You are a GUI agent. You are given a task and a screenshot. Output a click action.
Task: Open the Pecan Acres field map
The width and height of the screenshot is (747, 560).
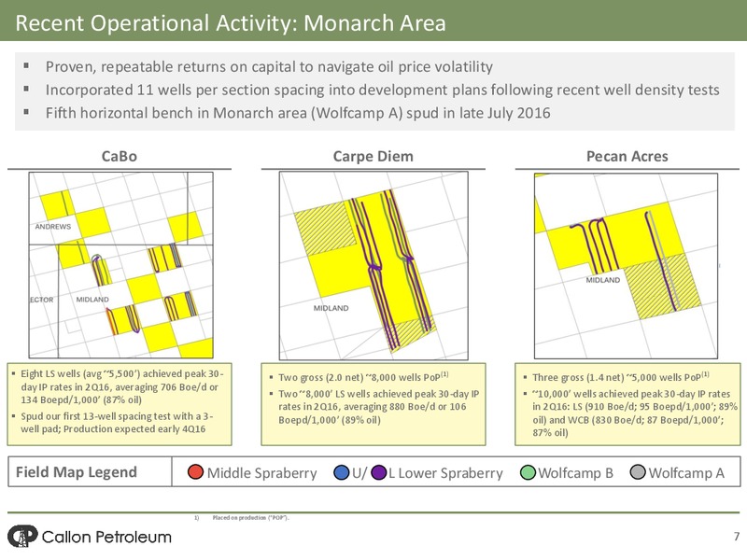coord(626,266)
